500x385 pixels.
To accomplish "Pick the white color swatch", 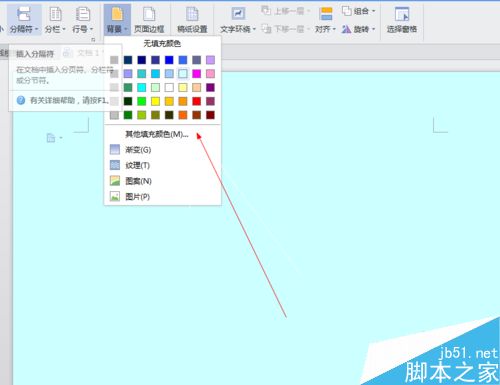I will click(x=169, y=87).
